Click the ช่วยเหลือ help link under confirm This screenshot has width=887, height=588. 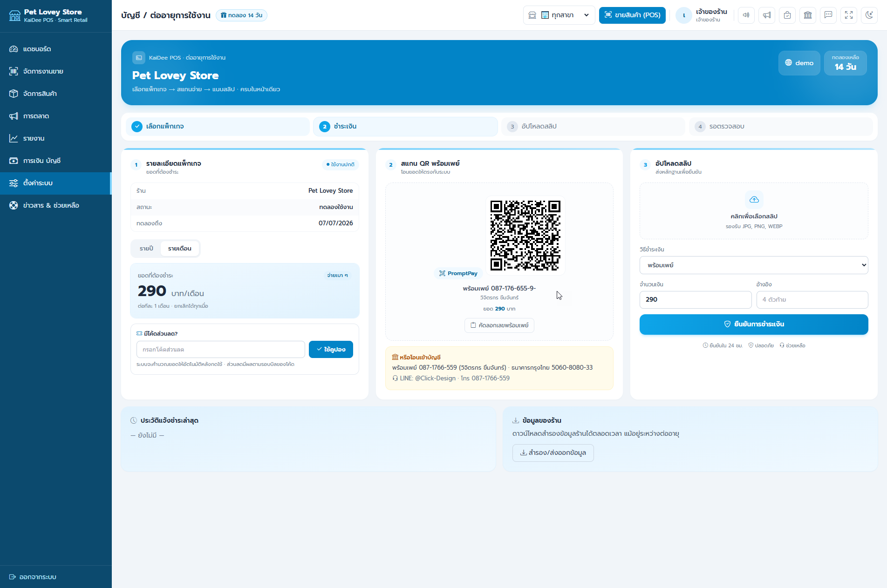coord(792,345)
